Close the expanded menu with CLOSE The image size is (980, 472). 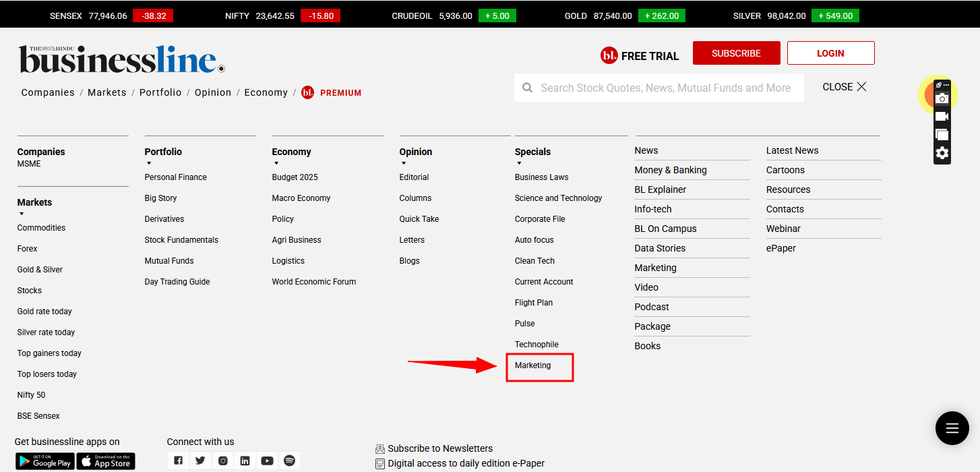click(845, 87)
